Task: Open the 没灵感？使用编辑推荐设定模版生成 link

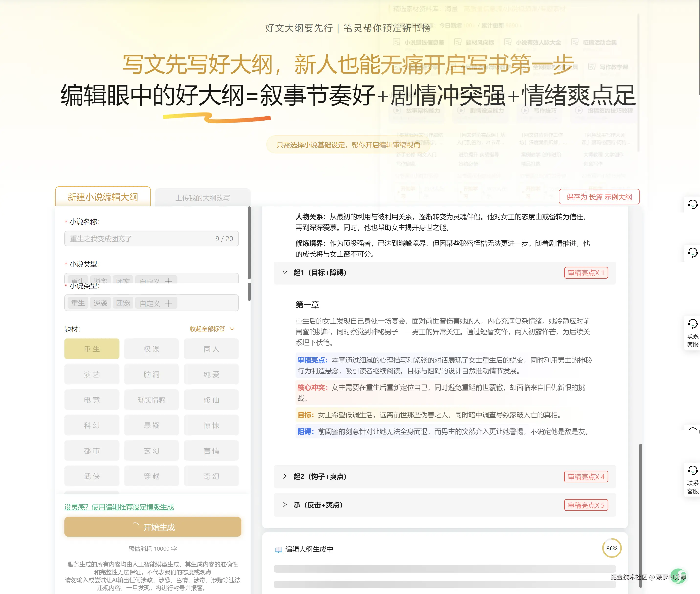Action: [119, 507]
